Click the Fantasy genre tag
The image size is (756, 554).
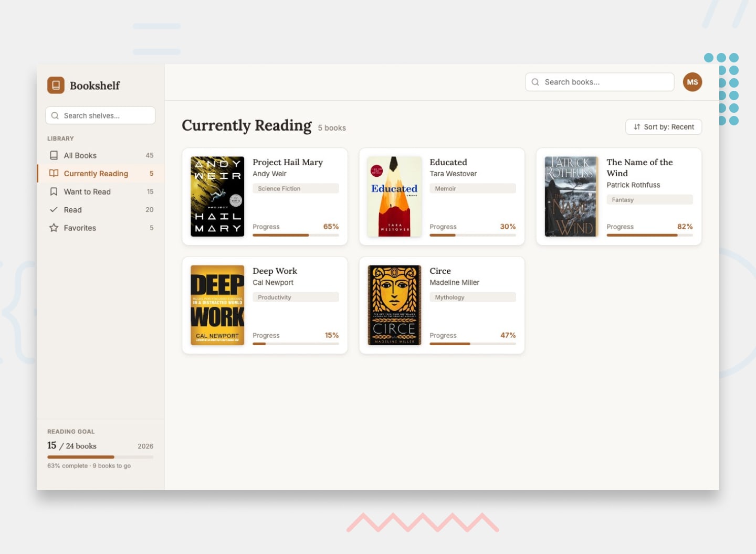649,200
